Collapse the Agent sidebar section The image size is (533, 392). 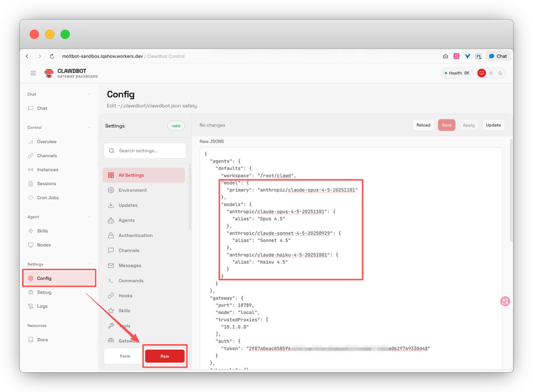89,217
